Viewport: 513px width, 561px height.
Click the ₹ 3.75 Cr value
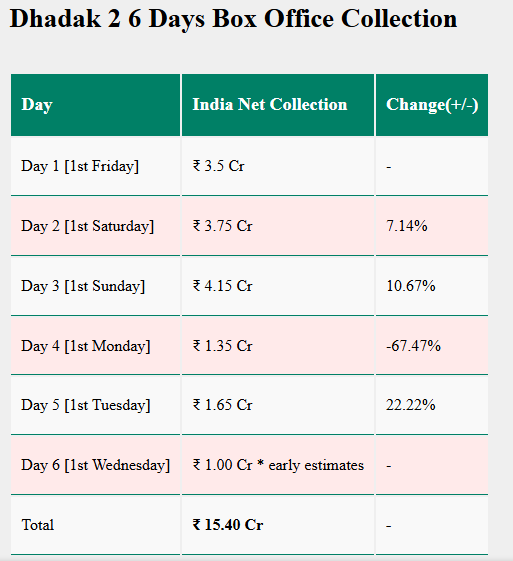(x=223, y=226)
